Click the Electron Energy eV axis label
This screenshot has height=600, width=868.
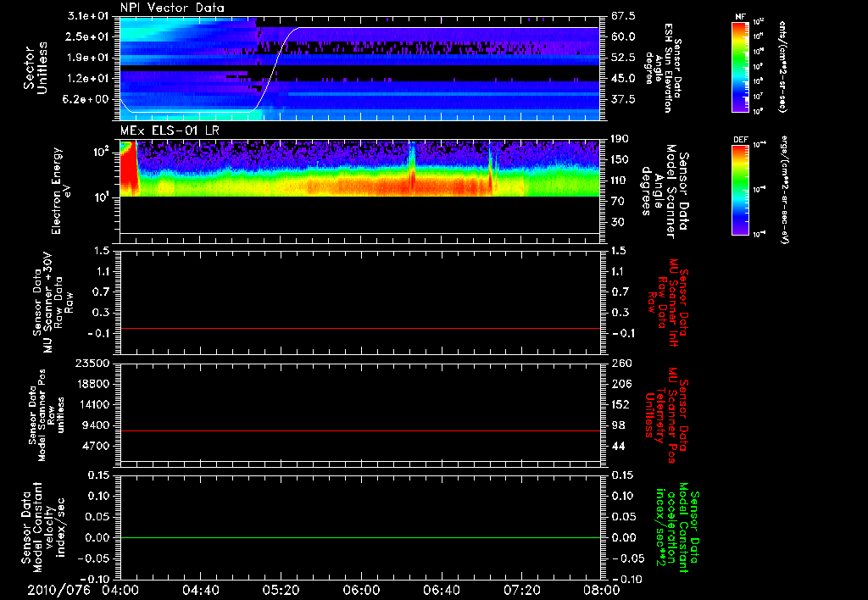click(61, 191)
